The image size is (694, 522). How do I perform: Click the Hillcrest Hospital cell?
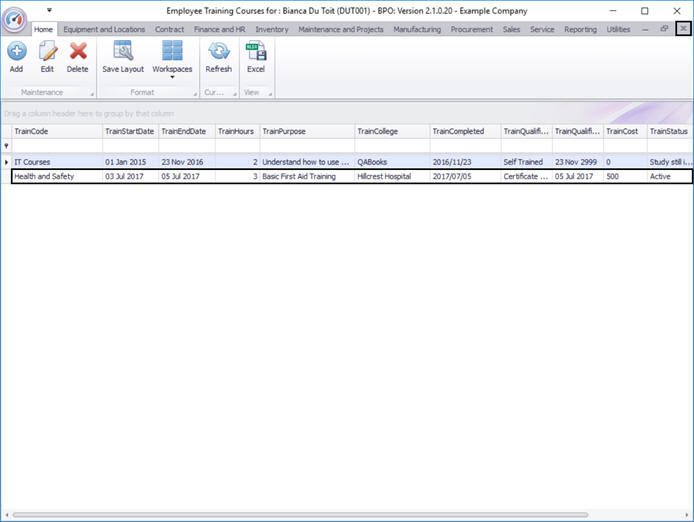pos(392,176)
